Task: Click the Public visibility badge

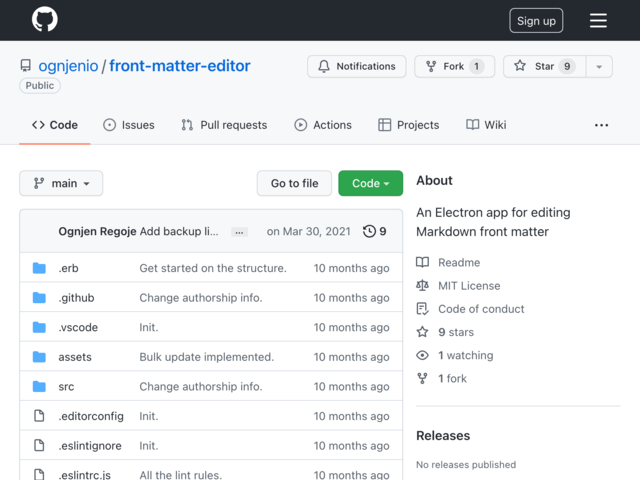Action: pos(40,86)
